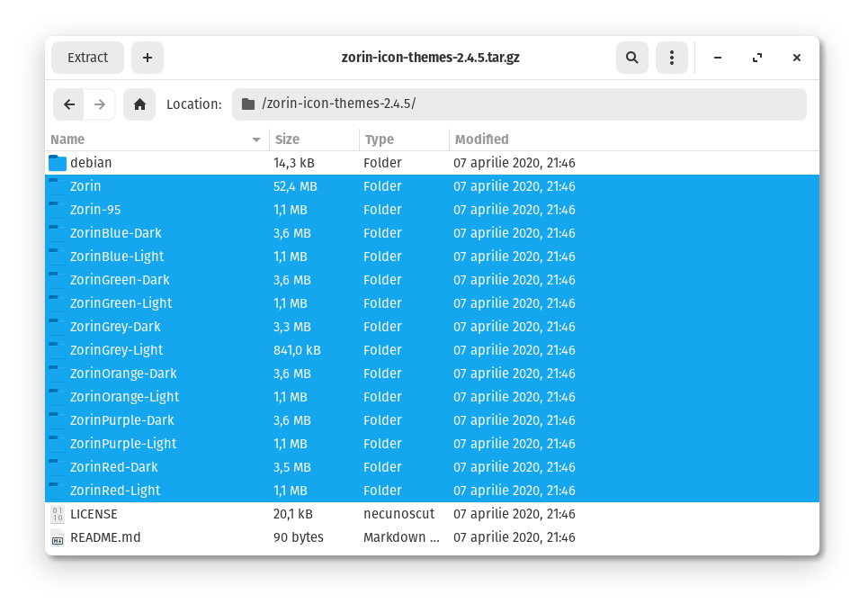Click the Name column sort arrow
This screenshot has width=868, height=613.
[255, 140]
